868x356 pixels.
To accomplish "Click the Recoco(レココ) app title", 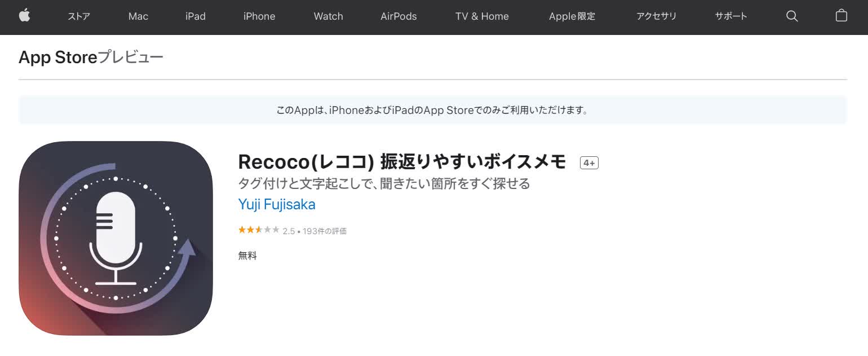I will (x=402, y=162).
